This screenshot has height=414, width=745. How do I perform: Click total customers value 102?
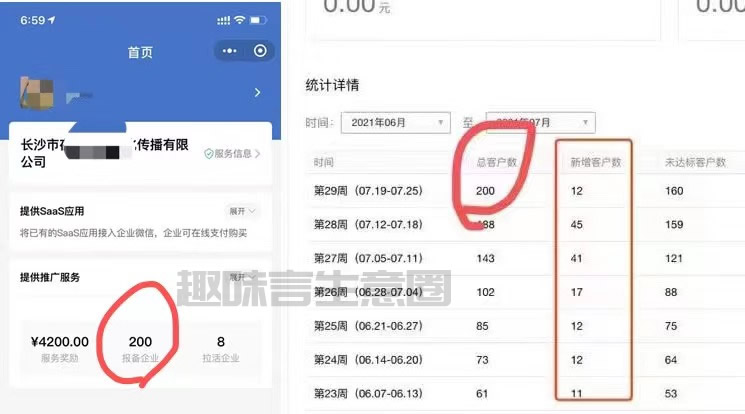[485, 292]
